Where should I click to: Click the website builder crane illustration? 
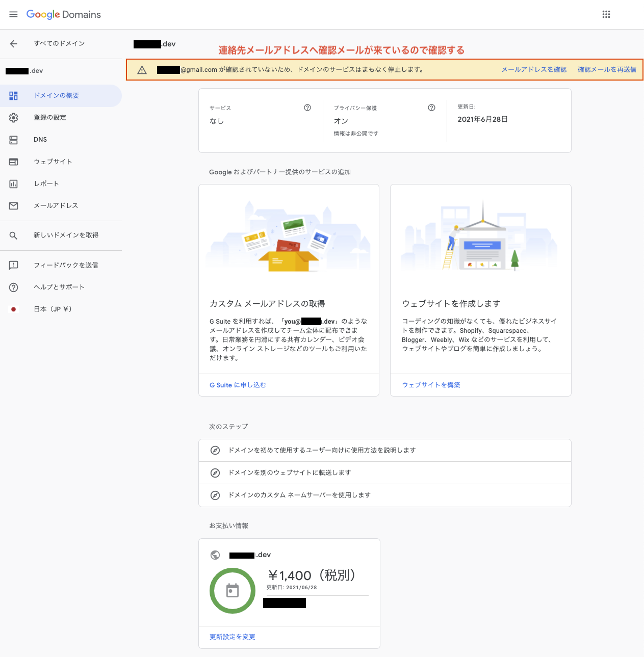(x=480, y=237)
